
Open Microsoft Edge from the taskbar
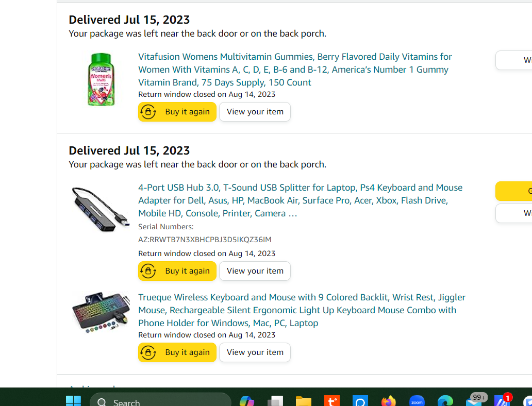[x=445, y=400]
